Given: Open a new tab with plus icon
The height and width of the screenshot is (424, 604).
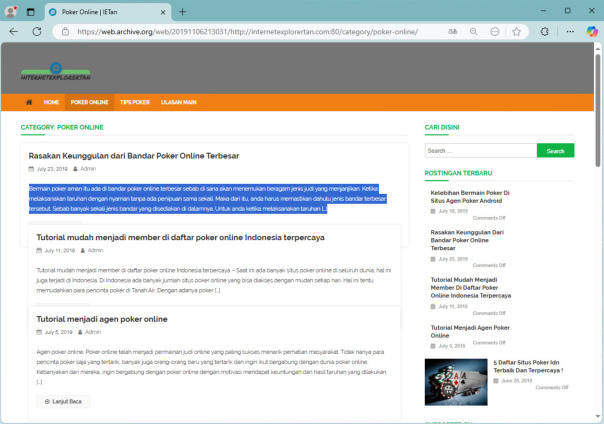Looking at the screenshot, I should point(183,12).
